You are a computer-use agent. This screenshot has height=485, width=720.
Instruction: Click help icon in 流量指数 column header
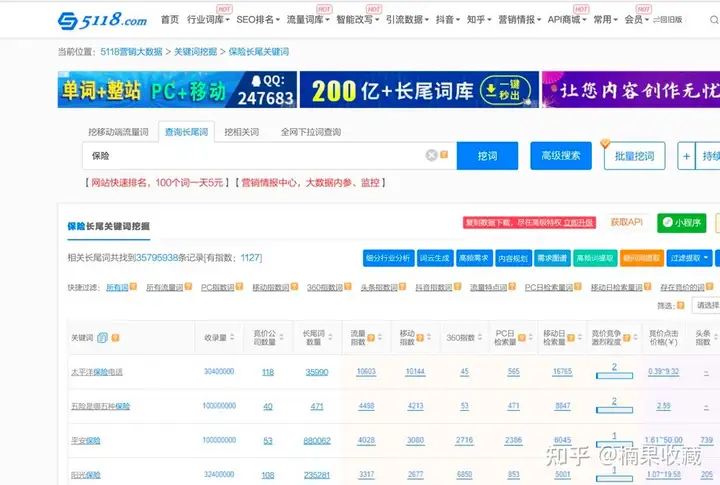(x=371, y=338)
